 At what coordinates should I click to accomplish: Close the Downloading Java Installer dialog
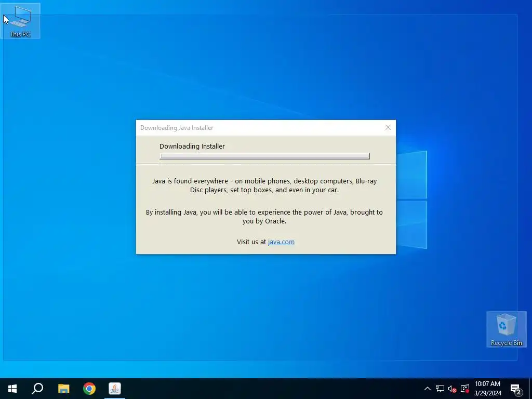click(x=388, y=128)
